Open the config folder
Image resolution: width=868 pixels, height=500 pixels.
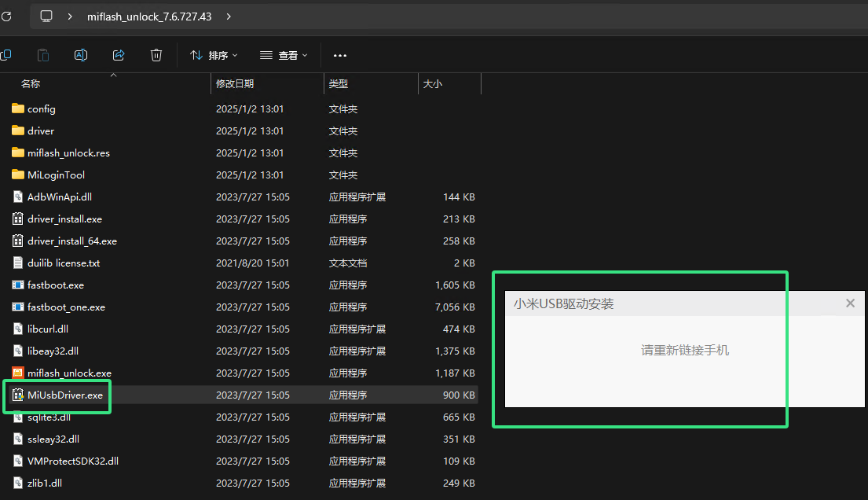tap(41, 108)
